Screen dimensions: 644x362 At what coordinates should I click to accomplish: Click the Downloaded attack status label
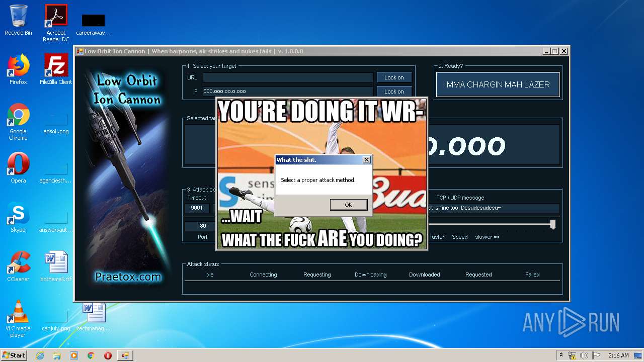tap(425, 275)
